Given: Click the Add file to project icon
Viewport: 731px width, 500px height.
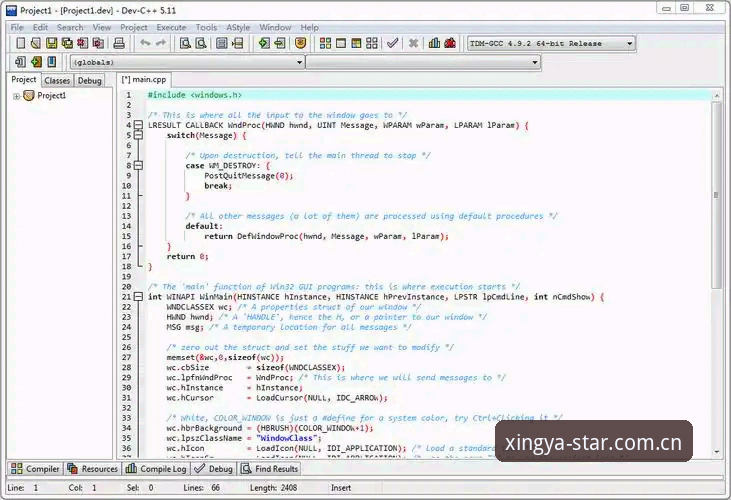Looking at the screenshot, I should tap(264, 43).
